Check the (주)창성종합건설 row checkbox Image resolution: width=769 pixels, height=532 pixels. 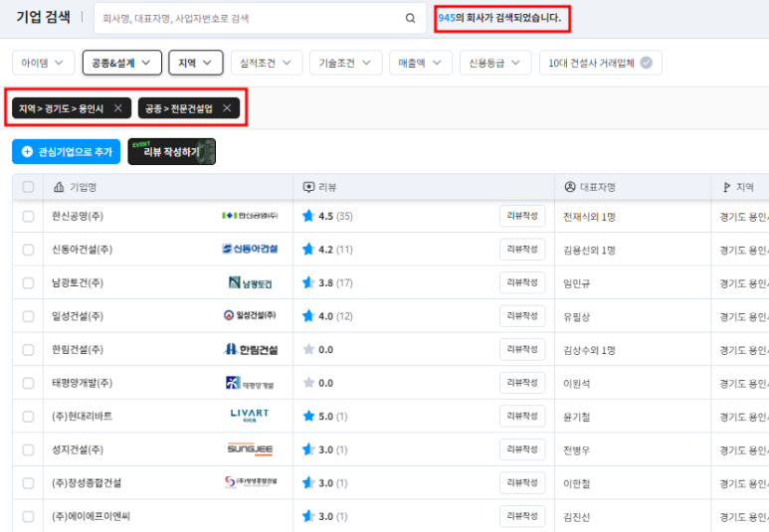(x=29, y=483)
